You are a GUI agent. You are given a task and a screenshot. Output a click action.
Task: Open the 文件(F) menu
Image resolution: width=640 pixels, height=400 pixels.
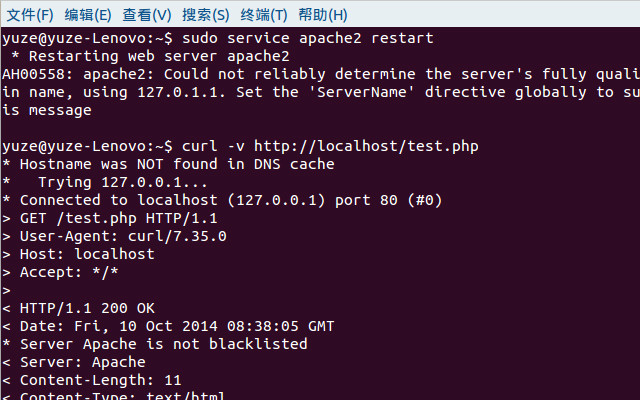click(30, 15)
